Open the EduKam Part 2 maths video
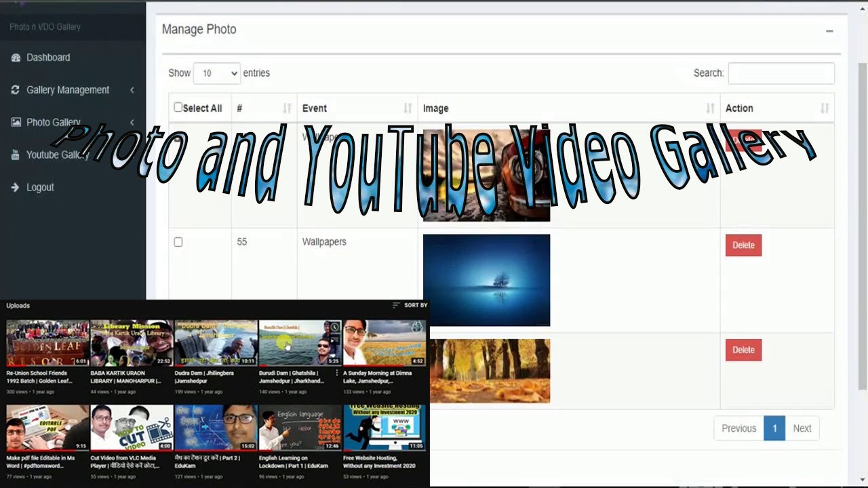 (216, 428)
